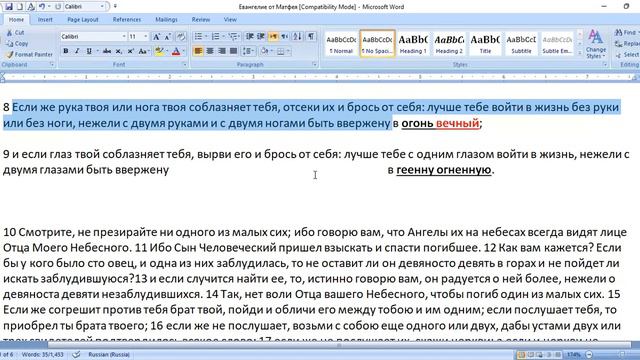
Task: Open the Page Layout ribbon tab
Action: (83, 20)
